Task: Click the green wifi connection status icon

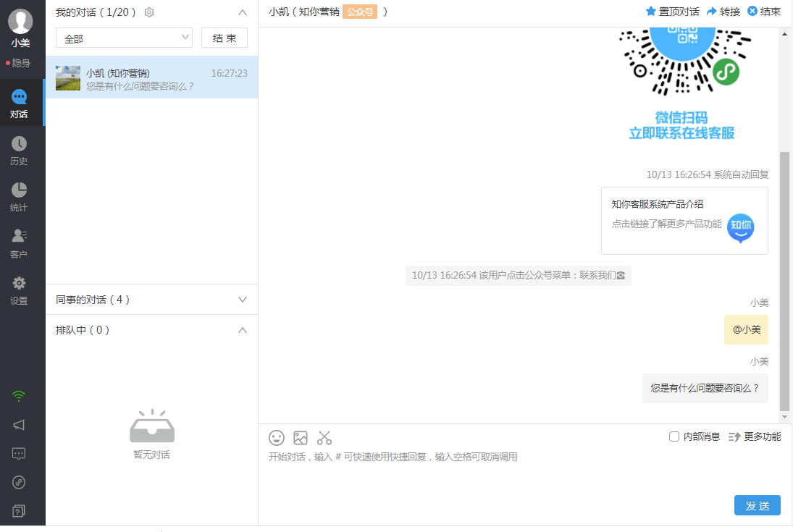Action: tap(19, 396)
